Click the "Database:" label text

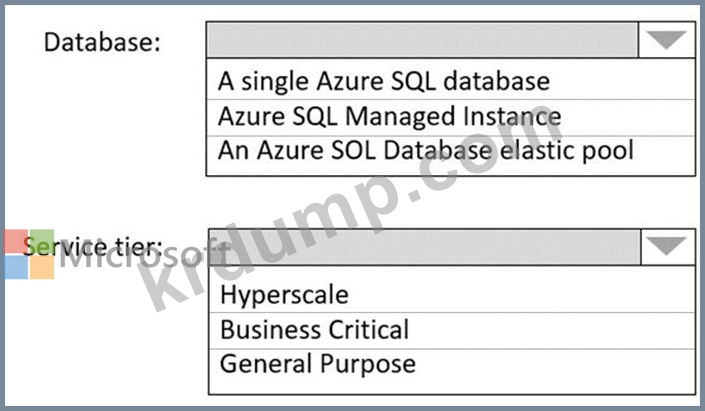point(104,44)
